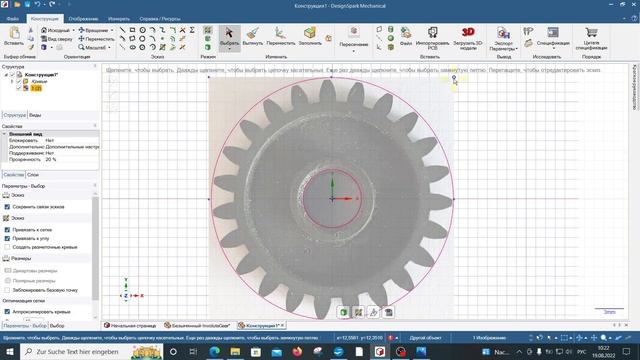Open File Explorer from the taskbar

235,351
